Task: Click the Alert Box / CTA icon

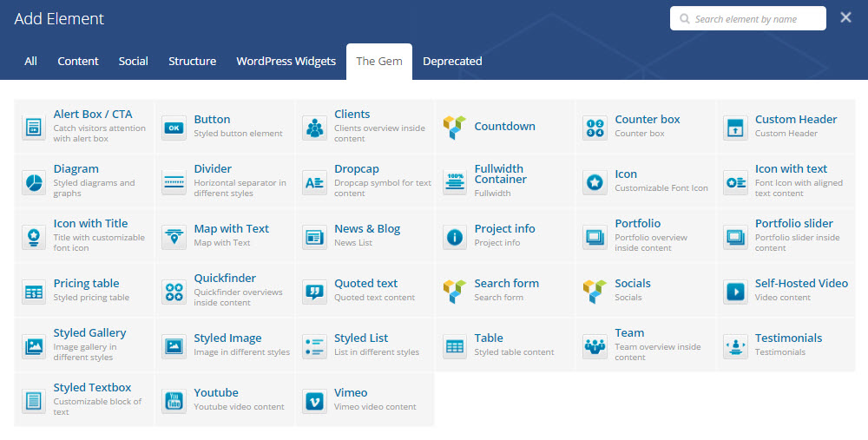Action: (x=34, y=128)
